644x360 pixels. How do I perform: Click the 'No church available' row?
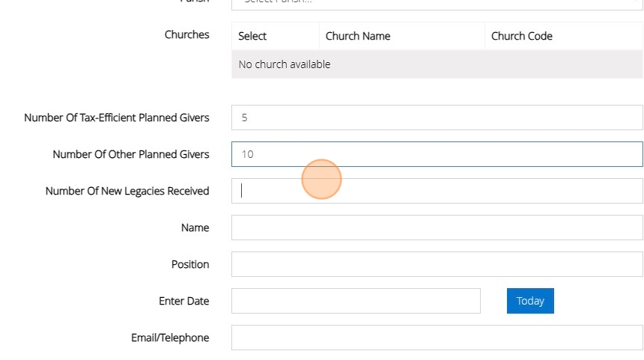pos(437,64)
